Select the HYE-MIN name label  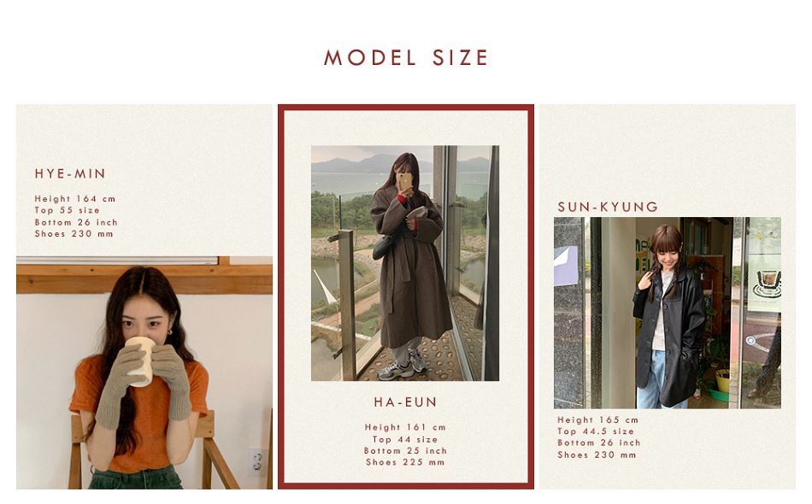point(70,174)
